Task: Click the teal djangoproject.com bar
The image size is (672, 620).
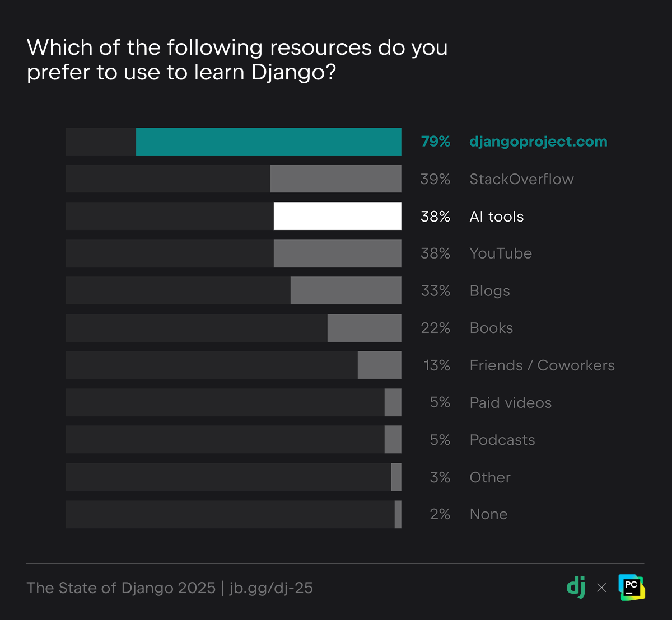Action: click(x=268, y=142)
